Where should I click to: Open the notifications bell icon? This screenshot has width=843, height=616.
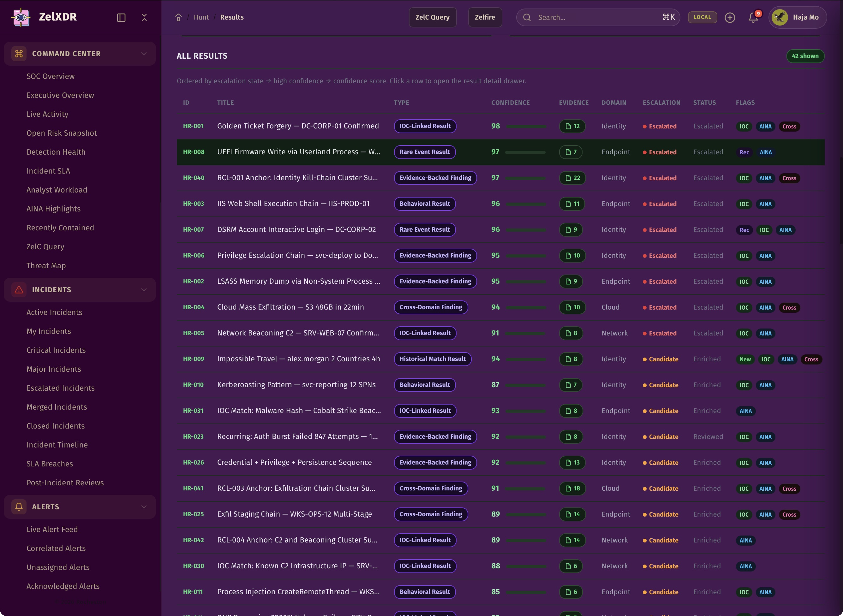(x=753, y=18)
